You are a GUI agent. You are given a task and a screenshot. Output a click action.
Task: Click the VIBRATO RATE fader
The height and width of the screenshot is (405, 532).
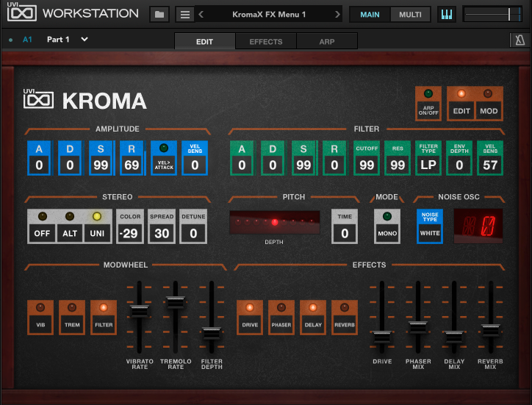[x=140, y=311]
